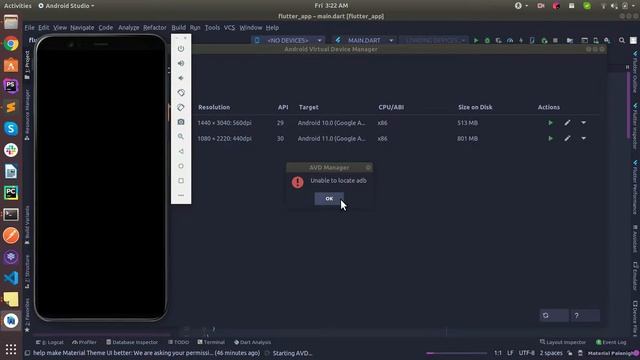Viewport: 640px width, 360px height.
Task: Open the Profiler tool window
Action: pyautogui.click(x=84, y=342)
